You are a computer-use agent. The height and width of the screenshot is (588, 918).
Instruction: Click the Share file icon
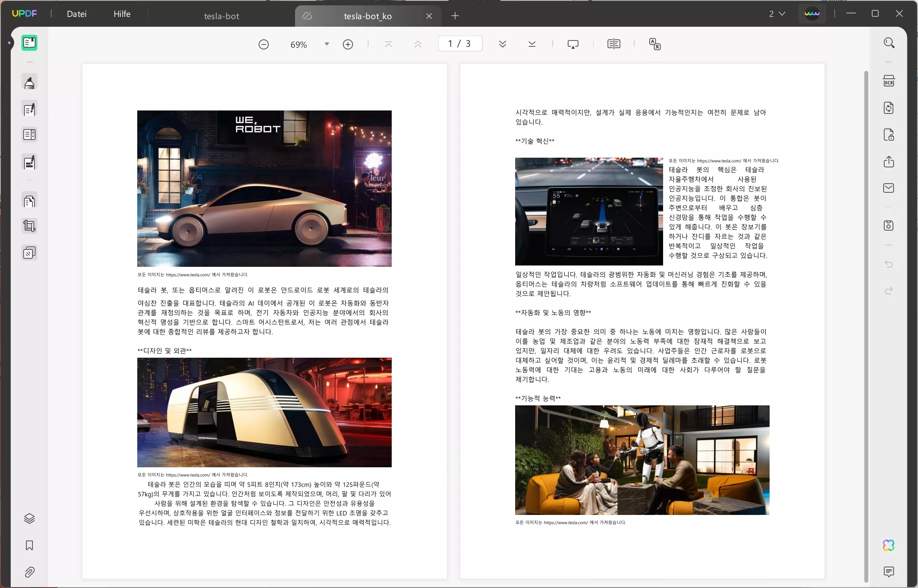coord(889,161)
